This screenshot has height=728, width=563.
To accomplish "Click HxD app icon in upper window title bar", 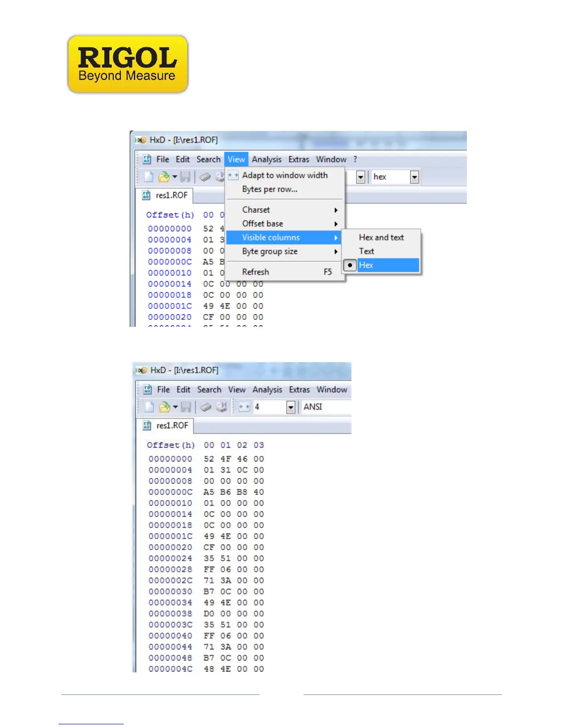I will 141,140.
